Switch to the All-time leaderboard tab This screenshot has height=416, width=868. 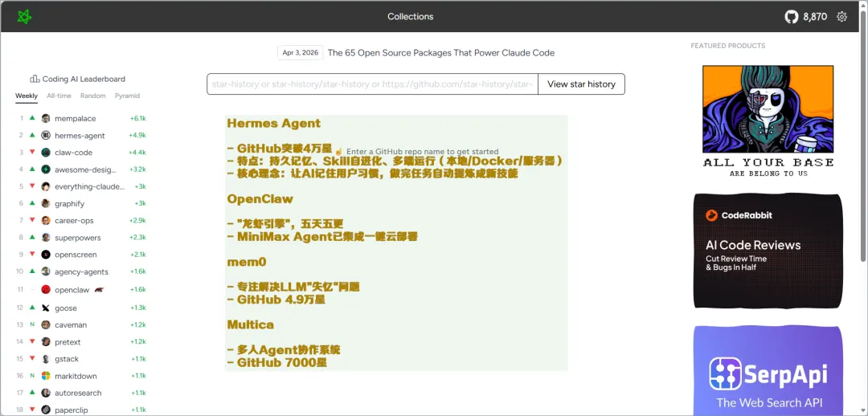tap(59, 96)
